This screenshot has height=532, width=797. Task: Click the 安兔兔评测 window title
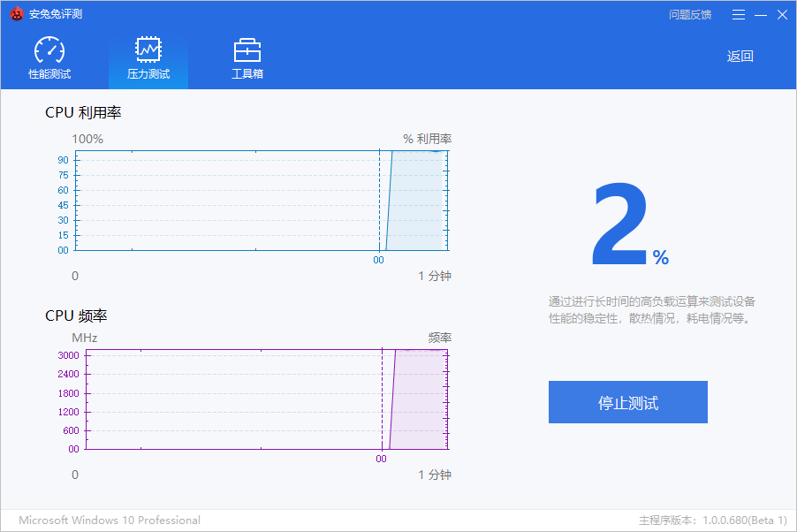pyautogui.click(x=56, y=14)
